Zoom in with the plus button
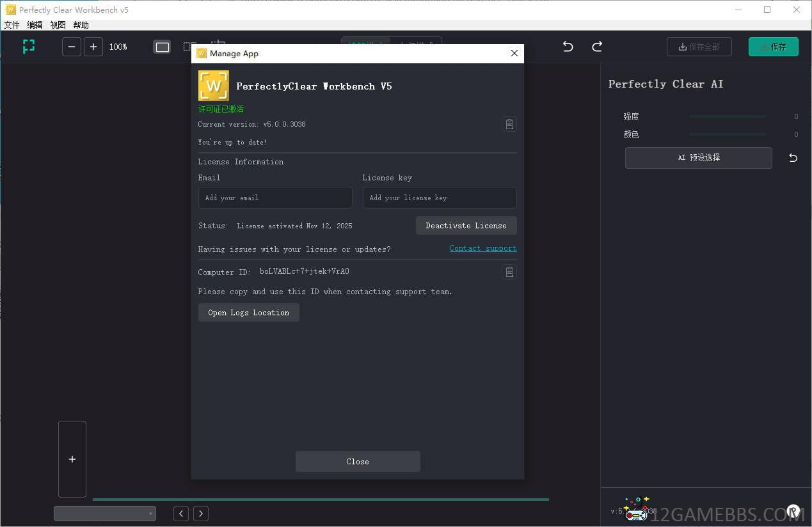The width and height of the screenshot is (812, 527). [x=93, y=47]
